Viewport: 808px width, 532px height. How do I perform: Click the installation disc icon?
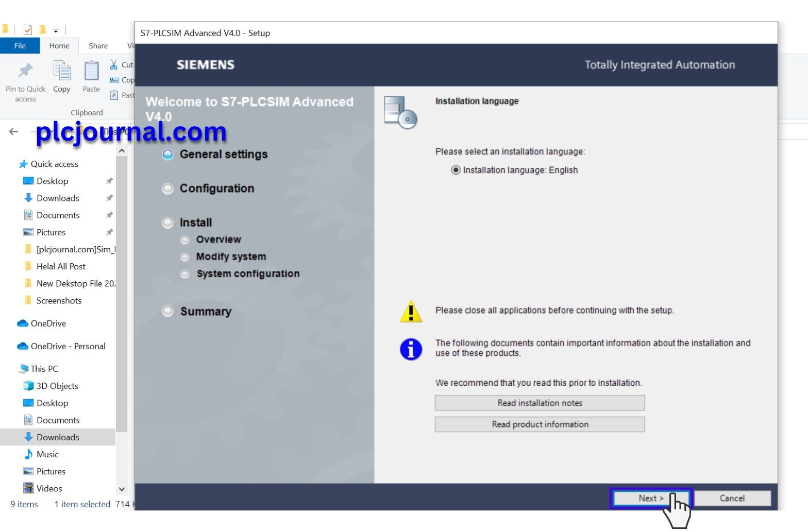(x=400, y=112)
